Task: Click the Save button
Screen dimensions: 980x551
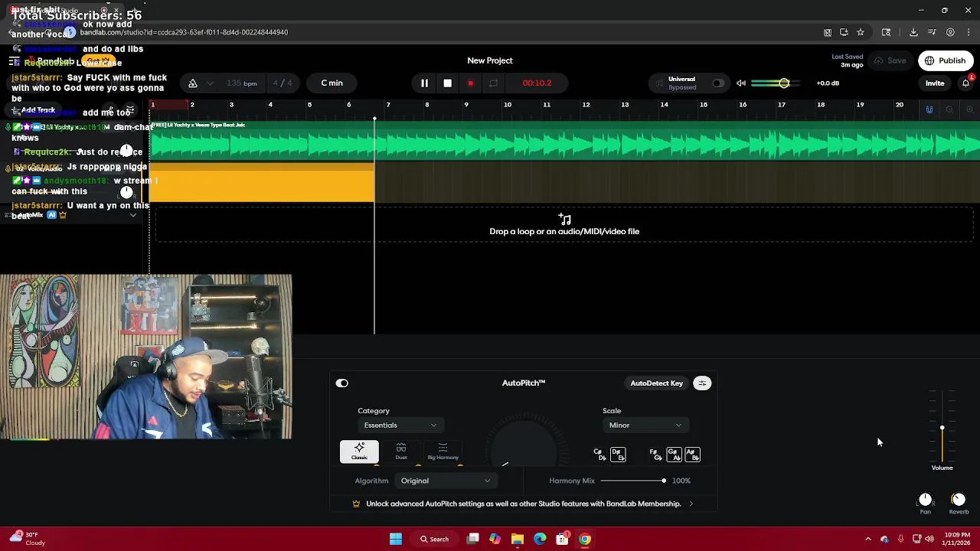Action: point(890,60)
